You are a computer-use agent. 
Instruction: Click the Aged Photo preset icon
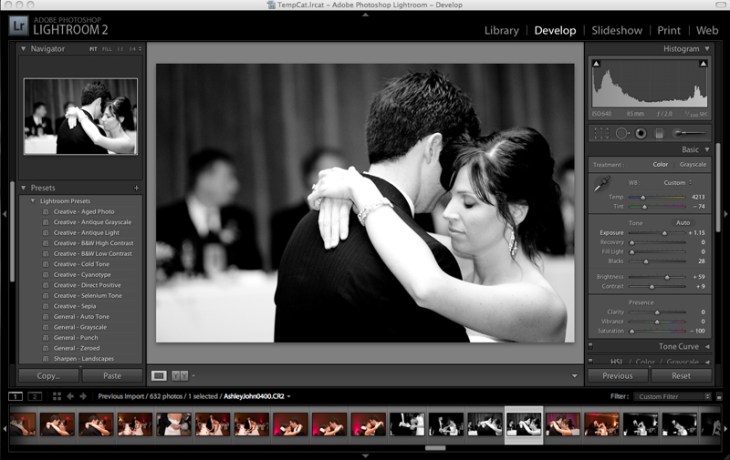(46, 211)
